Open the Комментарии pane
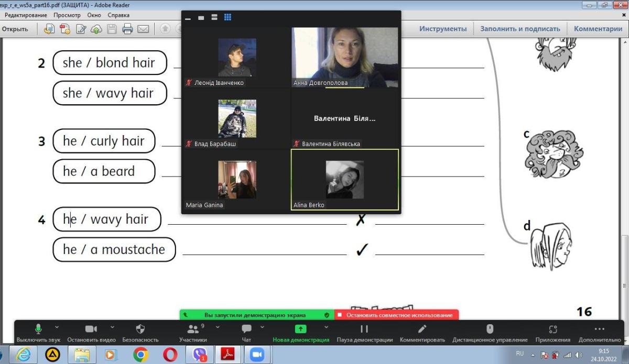The height and width of the screenshot is (364, 629). [598, 29]
